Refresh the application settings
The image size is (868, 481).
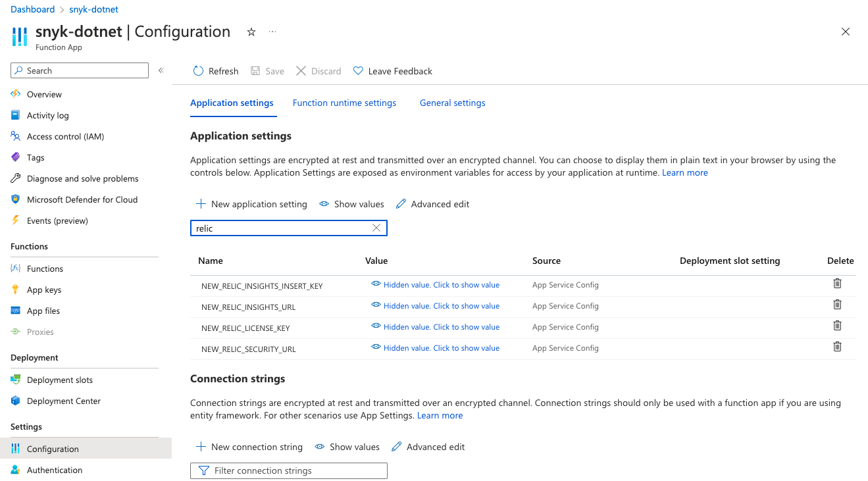[x=215, y=70]
